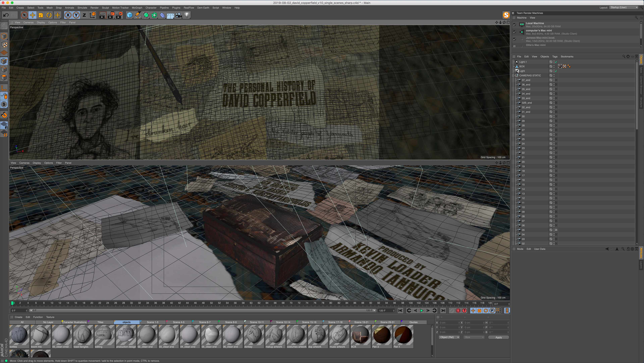Select the Rotate tool in top toolbar
Screen dimensions: 644x363
pyautogui.click(x=49, y=15)
